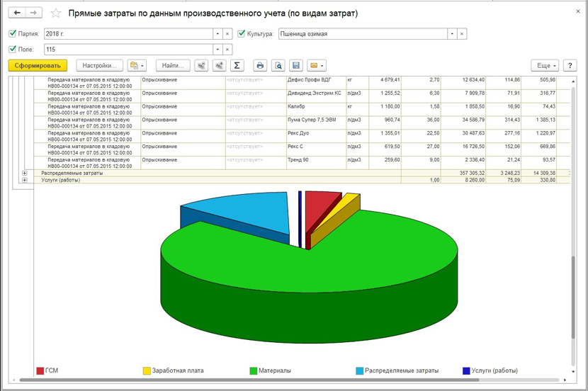This screenshot has height=391, width=588.
Task: Click the report variants icon next to Настройки
Action: [136, 65]
